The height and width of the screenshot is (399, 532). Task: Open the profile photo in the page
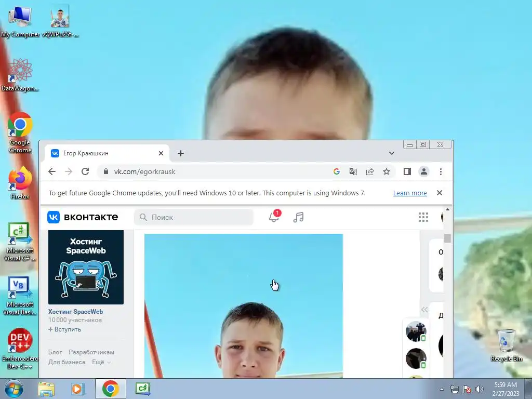(x=244, y=305)
